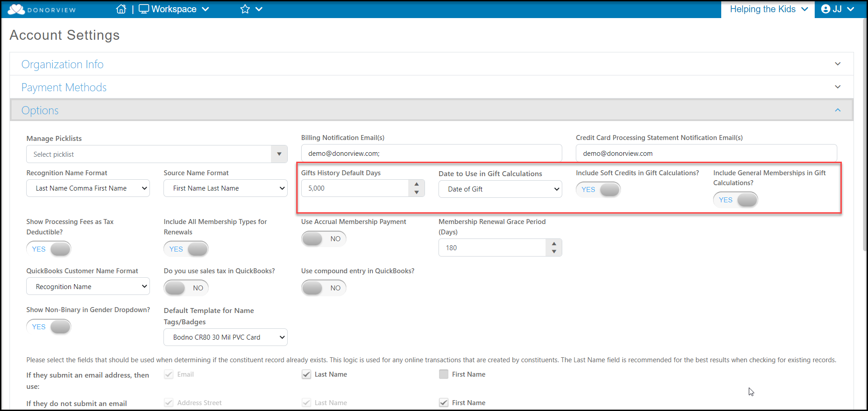Viewport: 868px width, 411px height.
Task: Open the Workspace menu
Action: click(x=174, y=9)
